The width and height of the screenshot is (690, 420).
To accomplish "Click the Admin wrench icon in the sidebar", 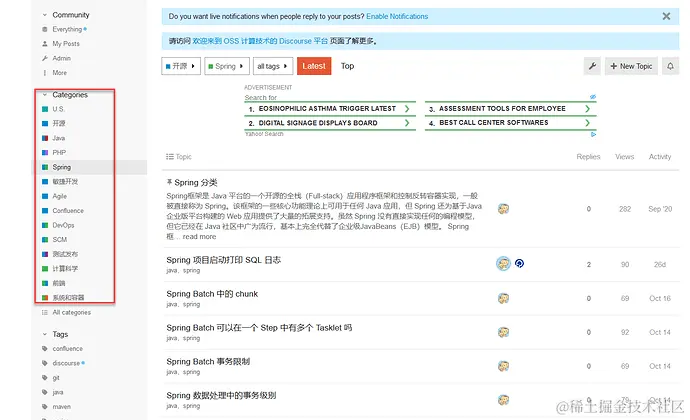I will [x=44, y=58].
